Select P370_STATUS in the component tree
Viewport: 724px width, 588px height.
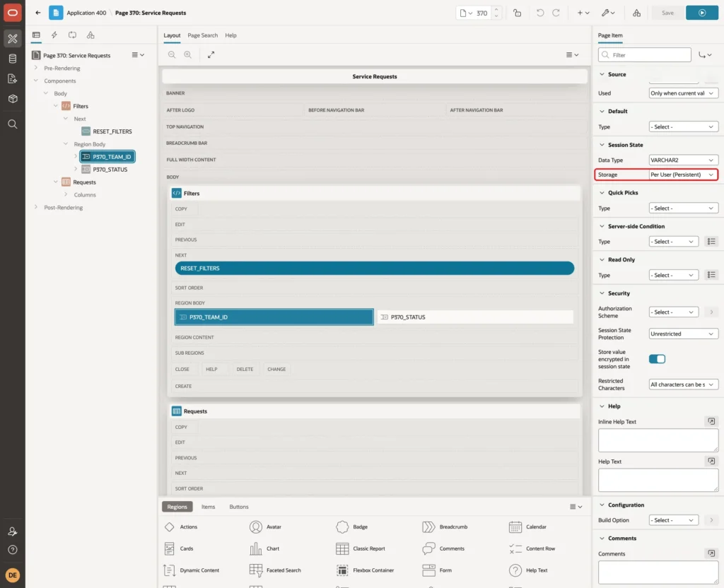[110, 170]
